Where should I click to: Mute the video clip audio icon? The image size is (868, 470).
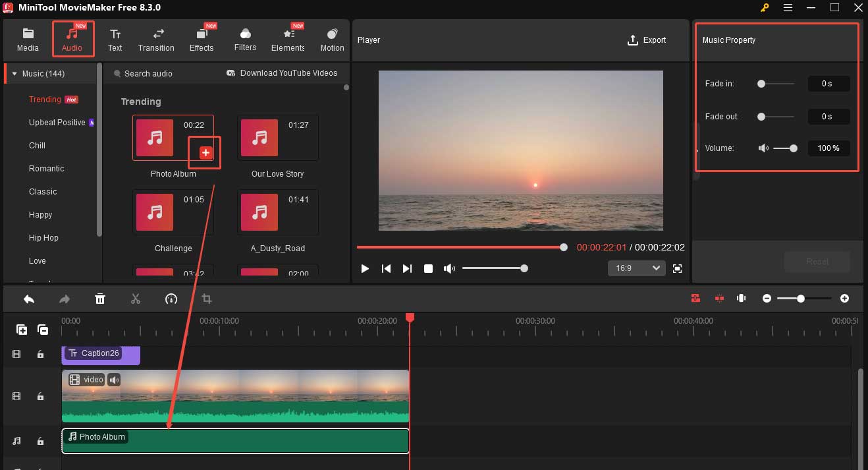pyautogui.click(x=114, y=380)
